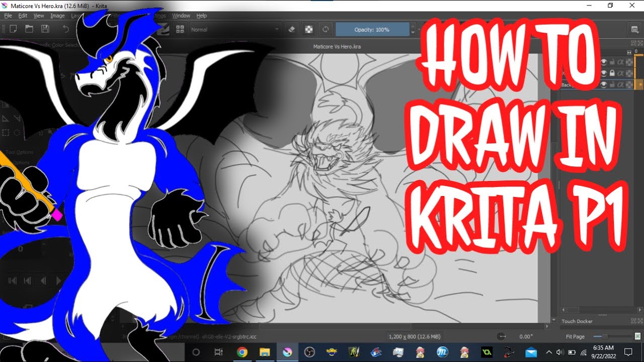Adjust the zoom slider in status bar
The height and width of the screenshot is (362, 644).
tap(612, 336)
